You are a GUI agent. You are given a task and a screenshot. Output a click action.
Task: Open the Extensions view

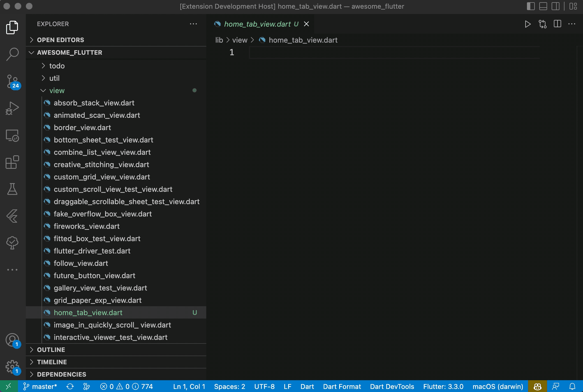coord(12,162)
